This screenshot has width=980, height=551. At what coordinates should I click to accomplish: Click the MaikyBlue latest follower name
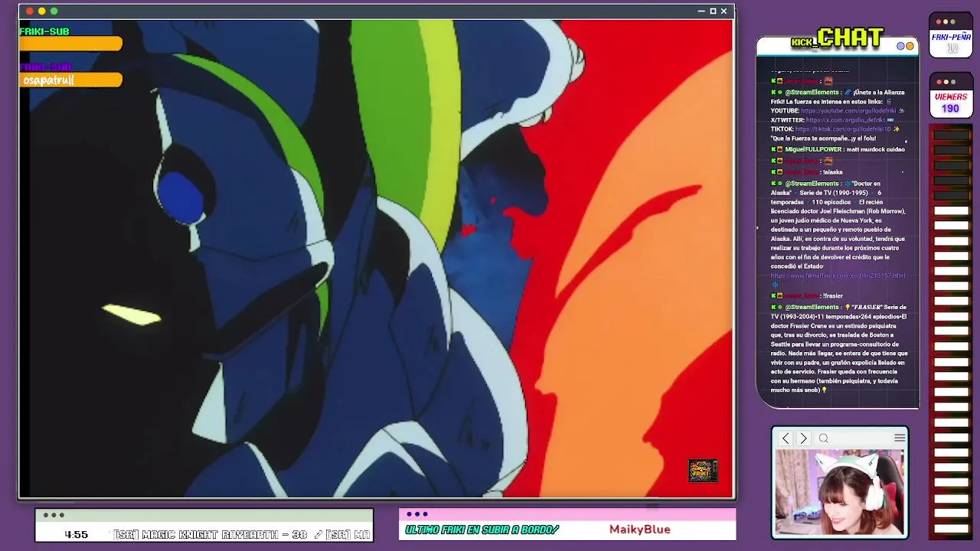pyautogui.click(x=640, y=530)
